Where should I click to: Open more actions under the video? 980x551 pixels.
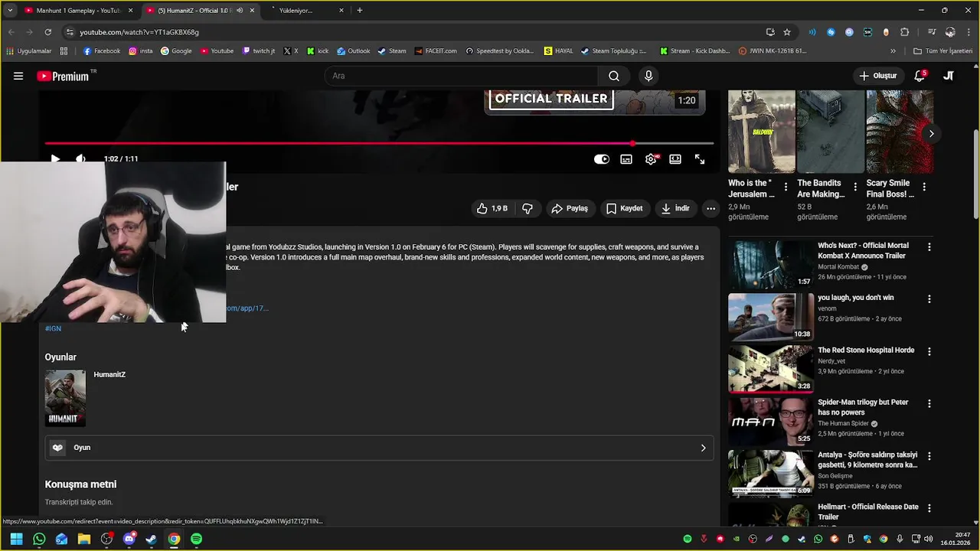(x=710, y=208)
